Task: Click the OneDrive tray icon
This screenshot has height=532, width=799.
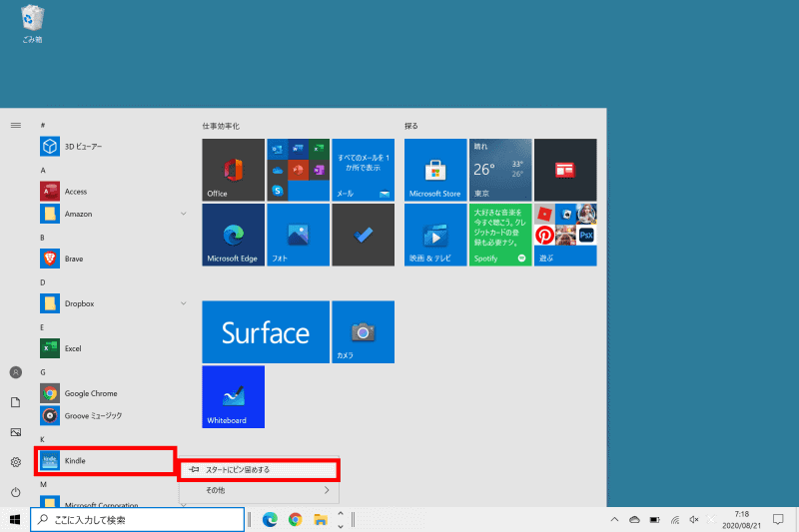Action: 634,520
